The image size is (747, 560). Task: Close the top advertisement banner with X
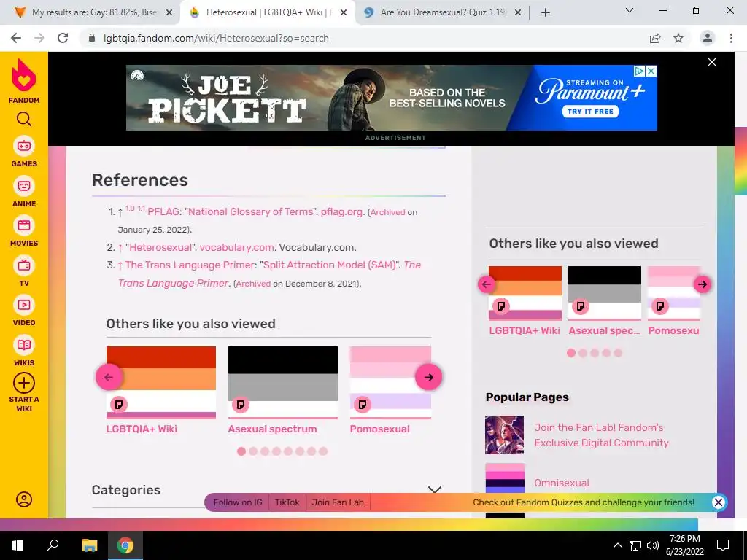click(x=712, y=62)
